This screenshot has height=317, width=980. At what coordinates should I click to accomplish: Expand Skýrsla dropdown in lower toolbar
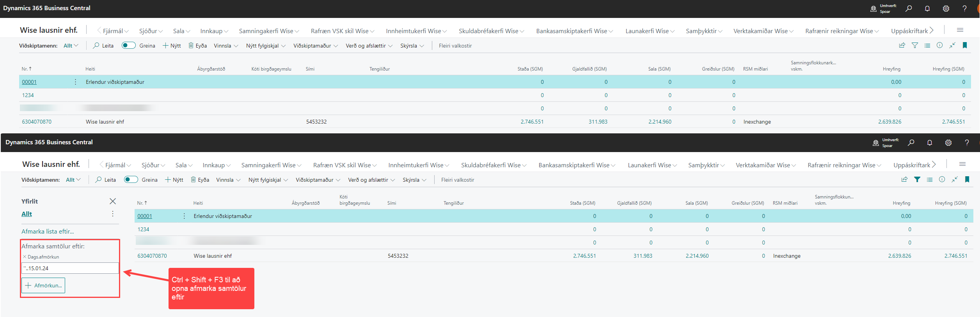coord(414,180)
